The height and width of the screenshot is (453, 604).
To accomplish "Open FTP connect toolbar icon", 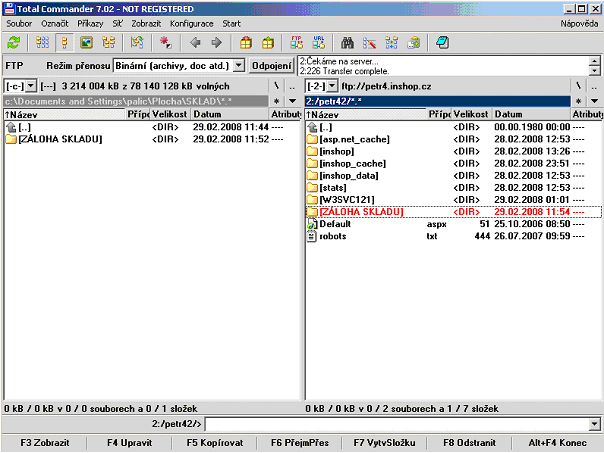I will pyautogui.click(x=297, y=42).
